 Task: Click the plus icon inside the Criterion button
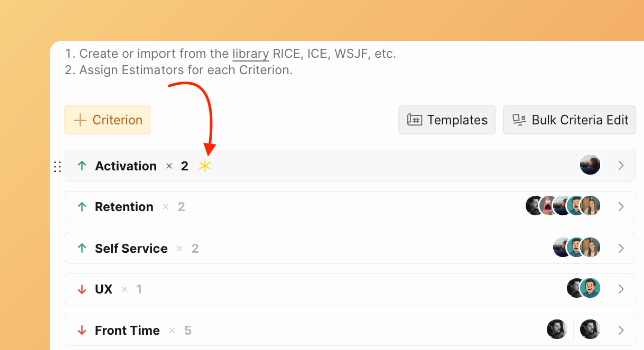point(79,120)
